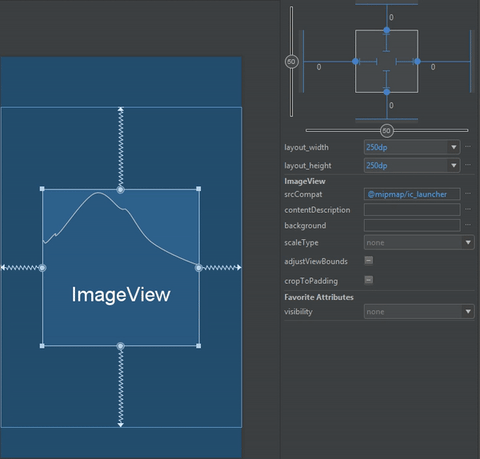Click the left constraint dot in inspector
The image size is (480, 459).
[x=355, y=61]
